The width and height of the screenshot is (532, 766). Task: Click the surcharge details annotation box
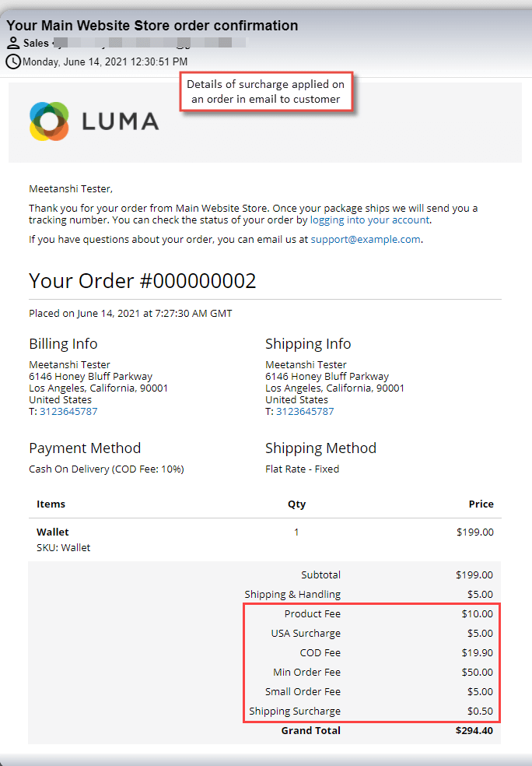tap(266, 92)
